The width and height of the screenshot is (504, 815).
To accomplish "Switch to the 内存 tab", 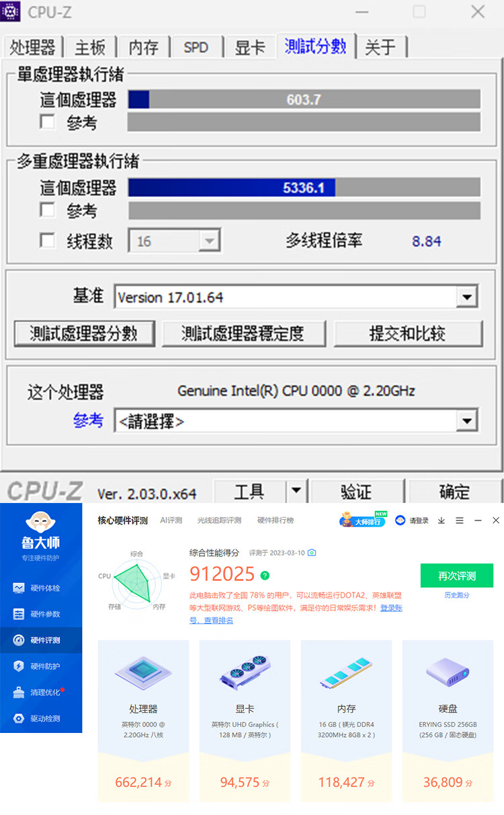I will [143, 48].
